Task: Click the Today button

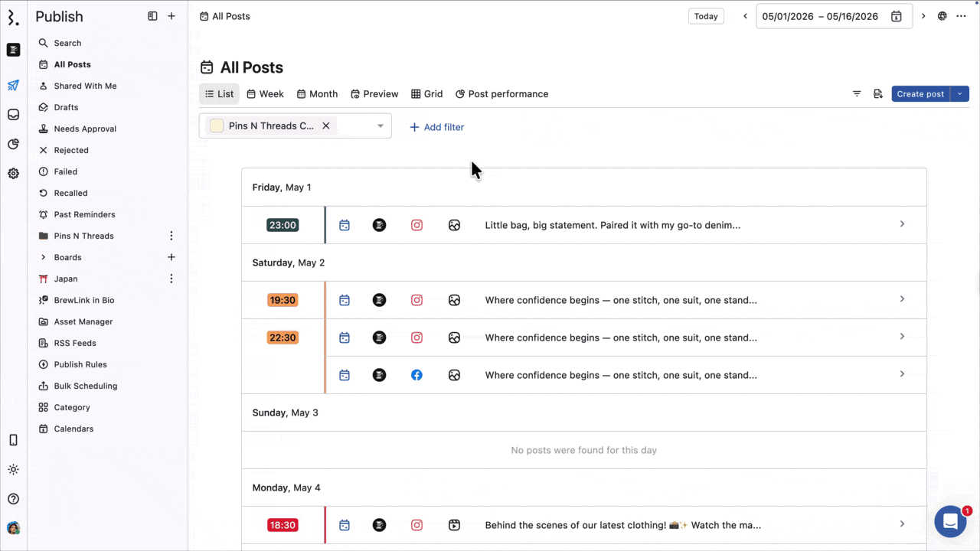Action: (706, 16)
